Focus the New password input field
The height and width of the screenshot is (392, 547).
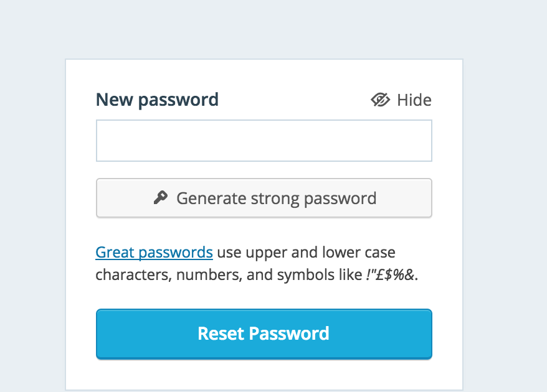pos(264,141)
